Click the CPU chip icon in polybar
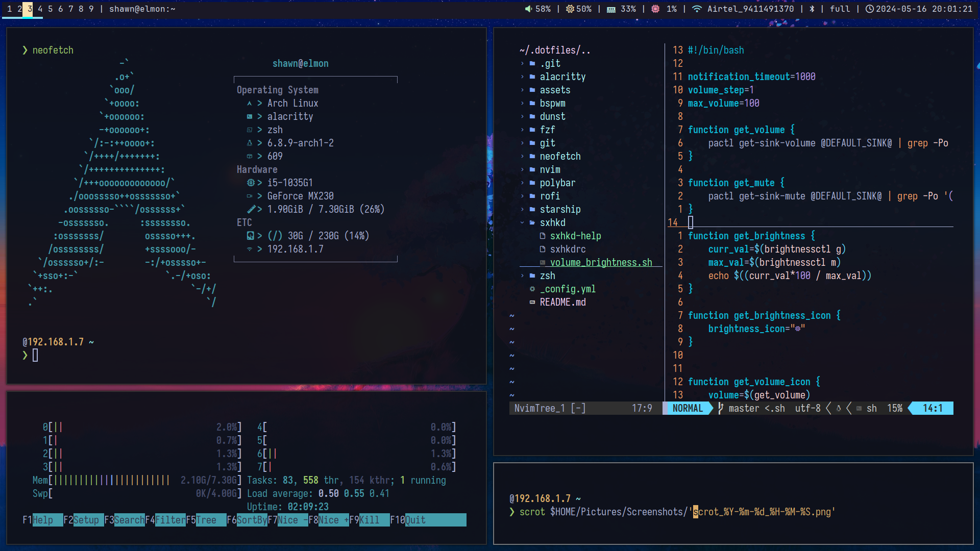Image resolution: width=980 pixels, height=551 pixels. [x=655, y=9]
